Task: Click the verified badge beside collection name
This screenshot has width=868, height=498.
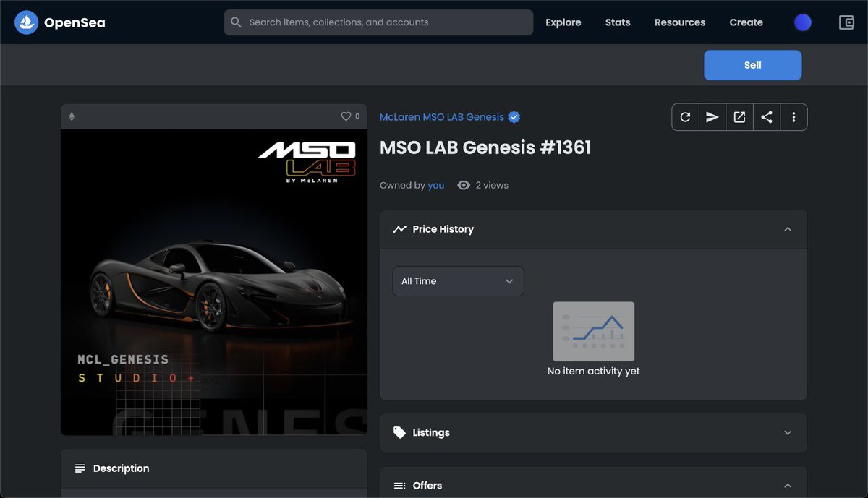Action: [514, 117]
